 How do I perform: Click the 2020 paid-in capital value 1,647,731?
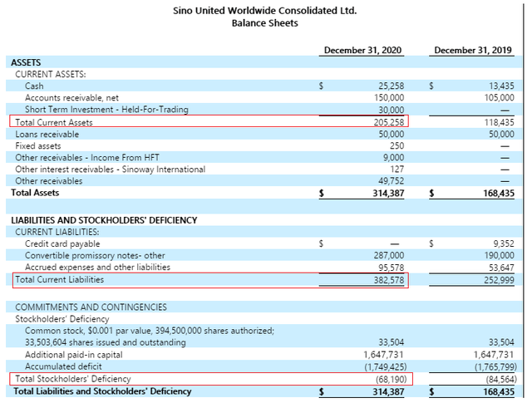coord(384,355)
